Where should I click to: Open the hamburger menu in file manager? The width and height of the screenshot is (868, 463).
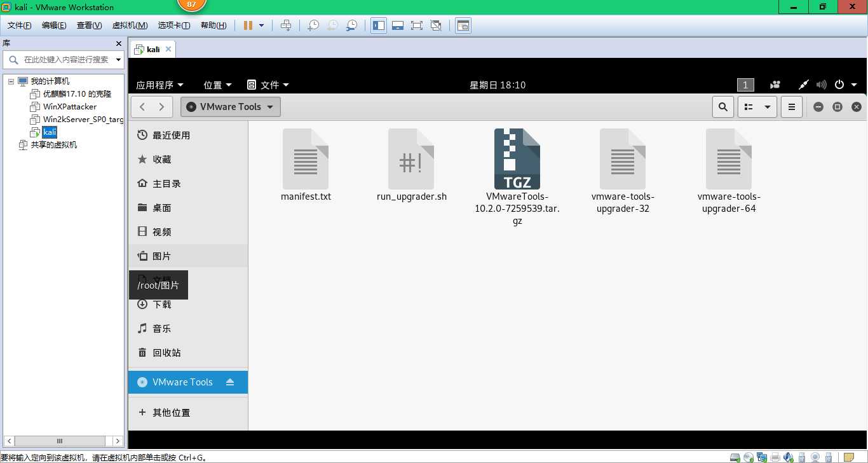(792, 107)
